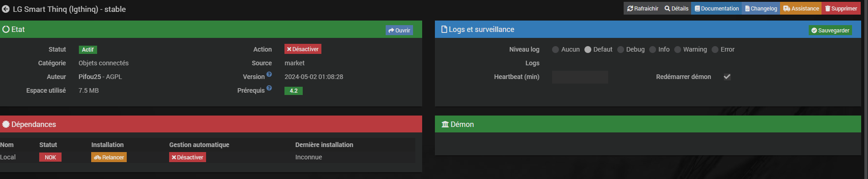Click the Ouvrir button in Etat panel

click(x=399, y=31)
